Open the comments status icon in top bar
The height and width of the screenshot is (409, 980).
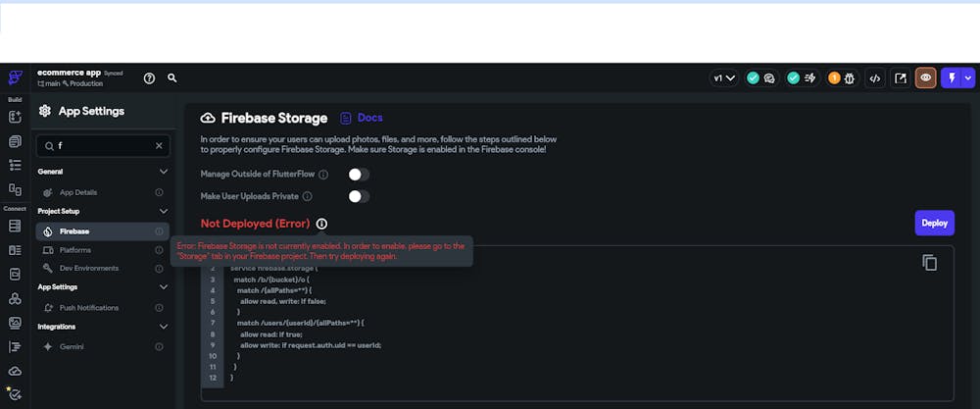pyautogui.click(x=769, y=78)
